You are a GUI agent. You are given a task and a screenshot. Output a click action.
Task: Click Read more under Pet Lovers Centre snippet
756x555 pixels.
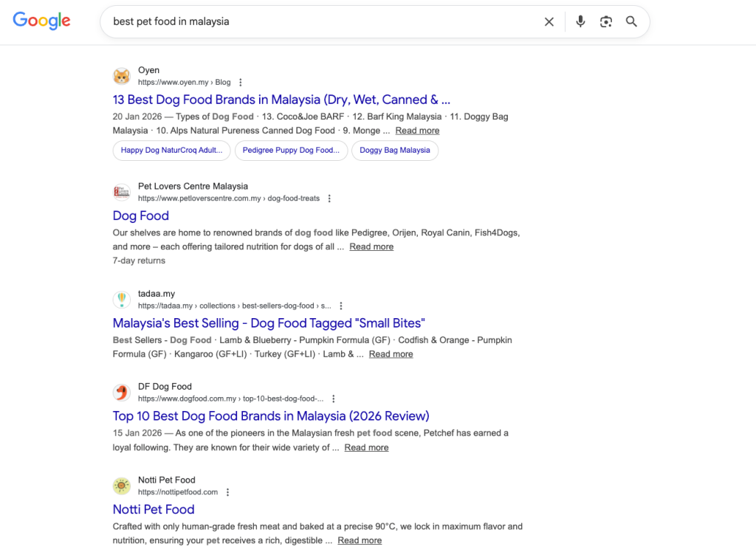coord(371,247)
